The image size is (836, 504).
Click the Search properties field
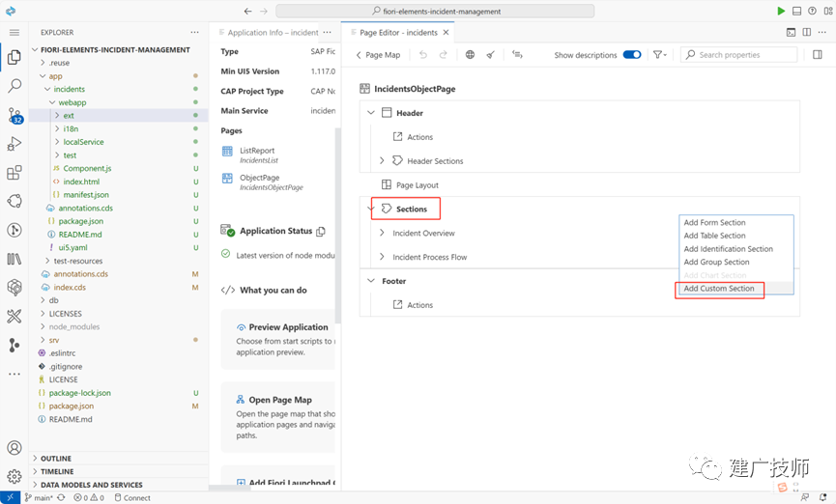(x=738, y=55)
